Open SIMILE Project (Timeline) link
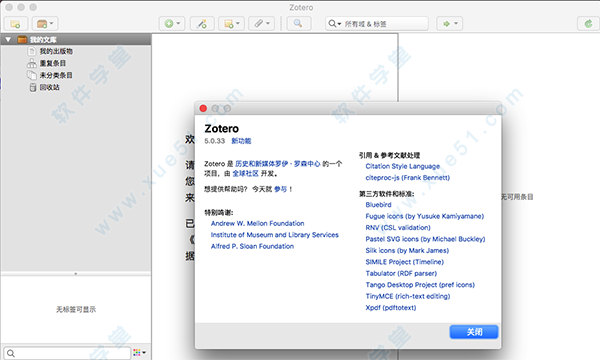Image resolution: width=600 pixels, height=360 pixels. pyautogui.click(x=404, y=262)
